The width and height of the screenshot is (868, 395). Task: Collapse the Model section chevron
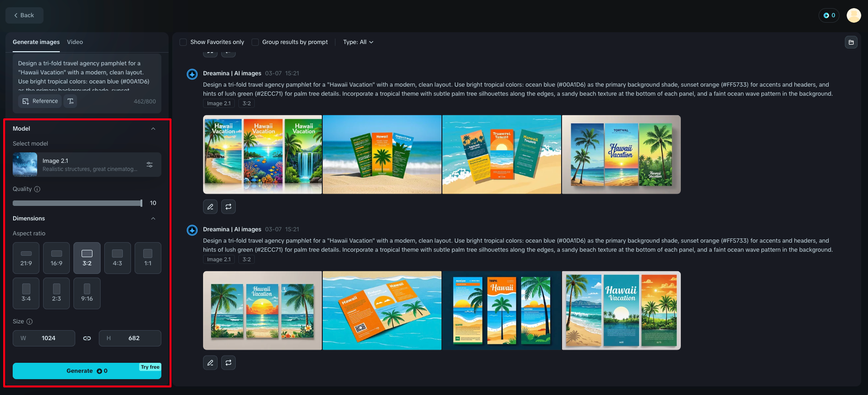[153, 129]
